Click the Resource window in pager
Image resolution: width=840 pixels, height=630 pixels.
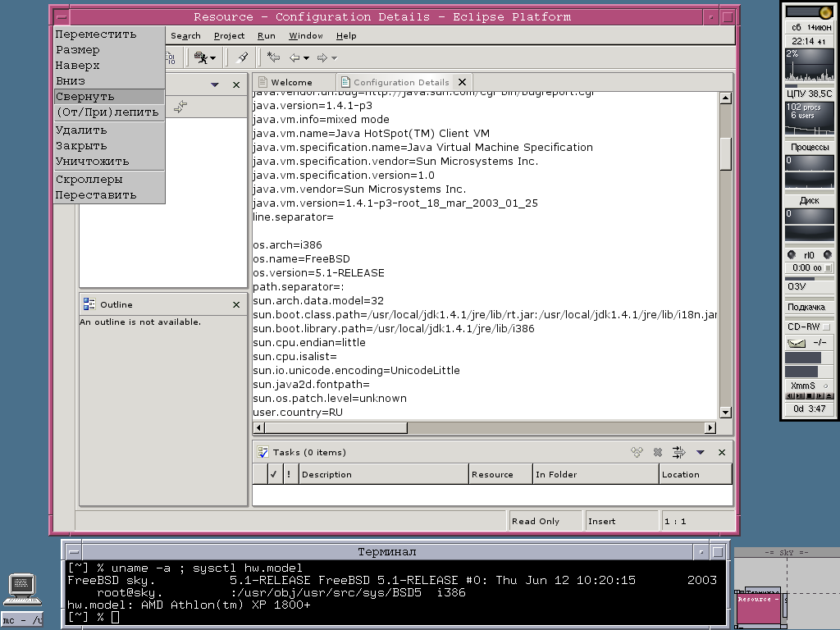[x=759, y=608]
